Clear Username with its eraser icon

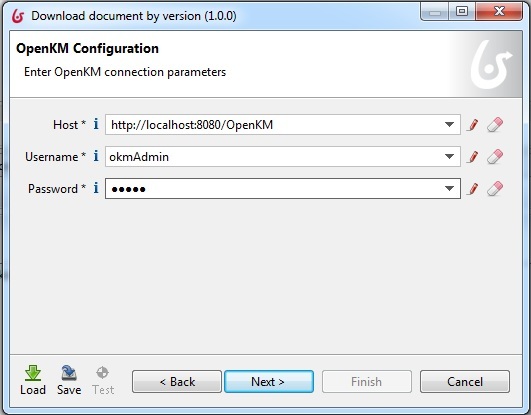click(495, 157)
